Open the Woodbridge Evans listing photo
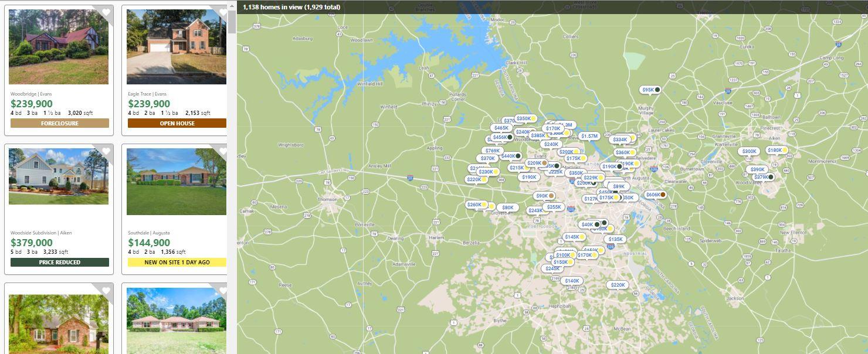The image size is (868, 354). pyautogui.click(x=59, y=47)
